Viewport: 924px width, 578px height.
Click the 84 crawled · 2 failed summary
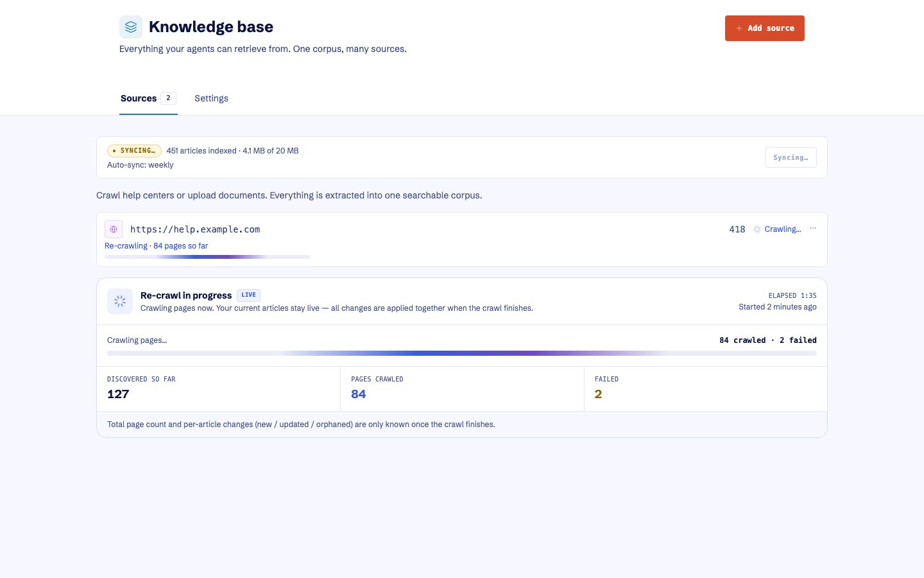tap(768, 340)
